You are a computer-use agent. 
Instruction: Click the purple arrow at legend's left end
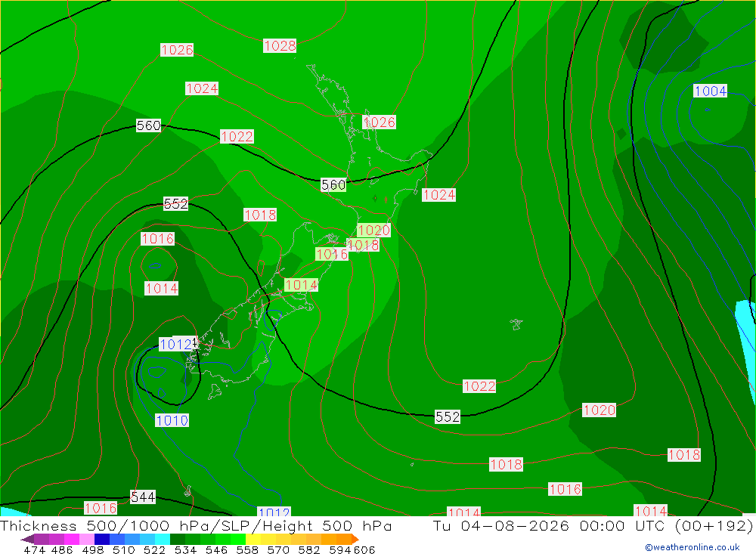(x=27, y=539)
